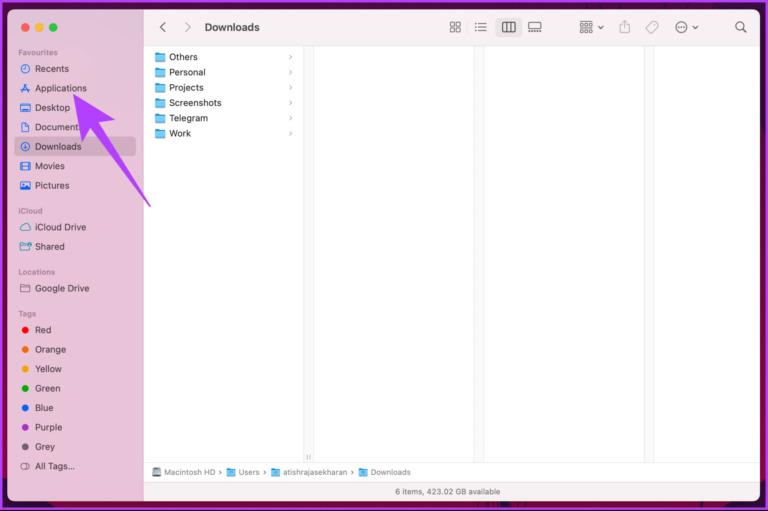The image size is (768, 511).
Task: Open the group-by dropdown
Action: coord(591,27)
